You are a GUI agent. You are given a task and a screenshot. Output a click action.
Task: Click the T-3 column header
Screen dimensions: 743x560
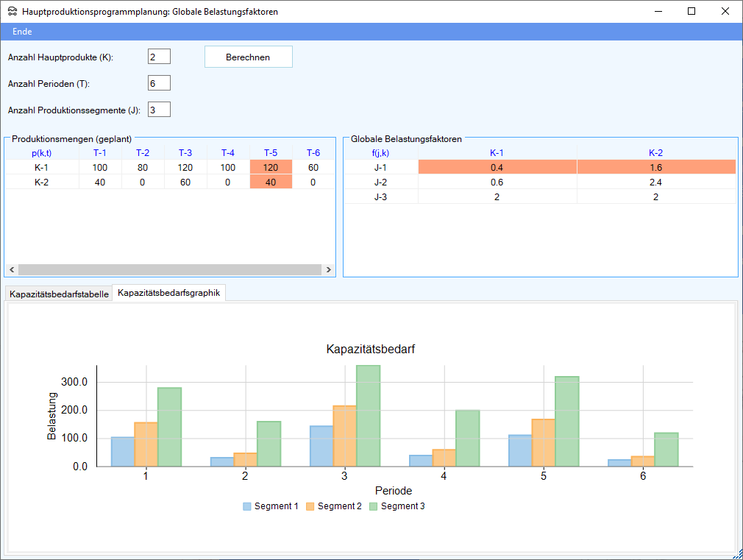[x=185, y=152]
